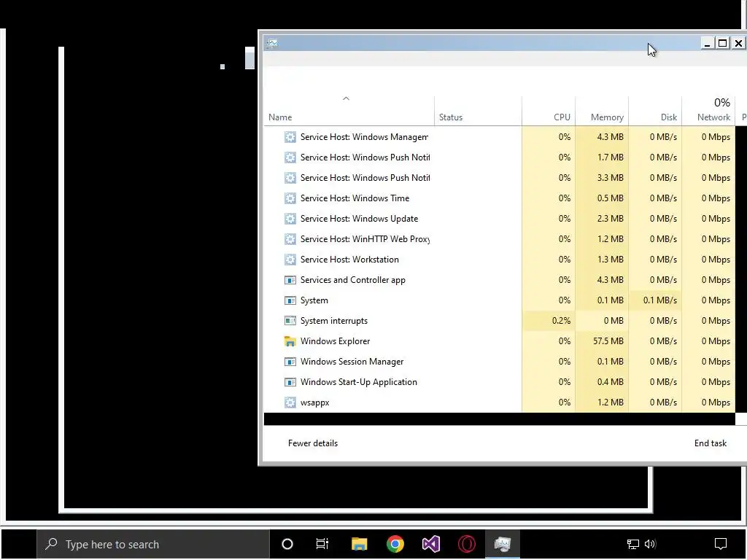Select the first Service Host: Windows Push Notif row (1.7 MB)

499,157
